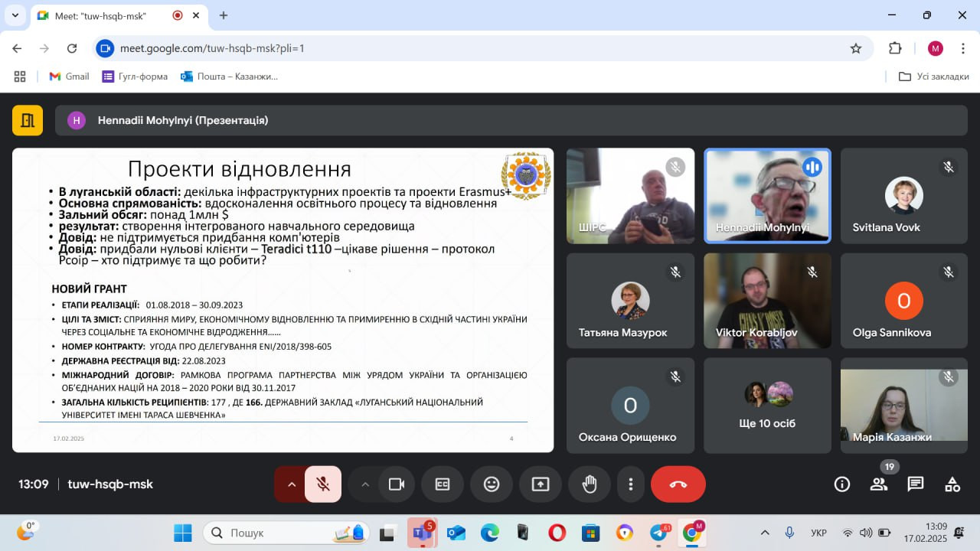Open Microsoft Teams from the taskbar

(422, 533)
